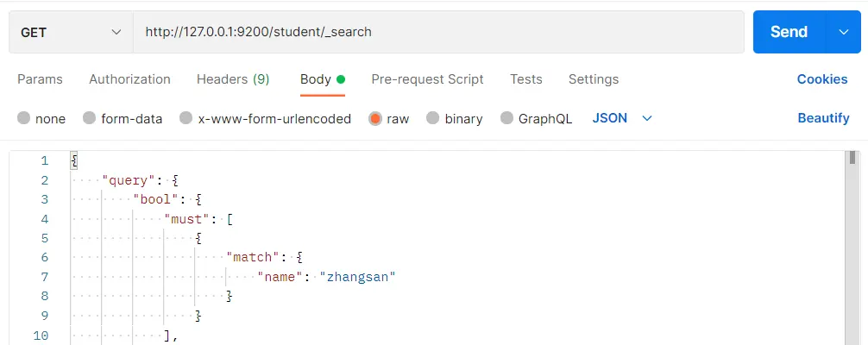Select the none body type radio
Image resolution: width=868 pixels, height=345 pixels.
coord(23,118)
